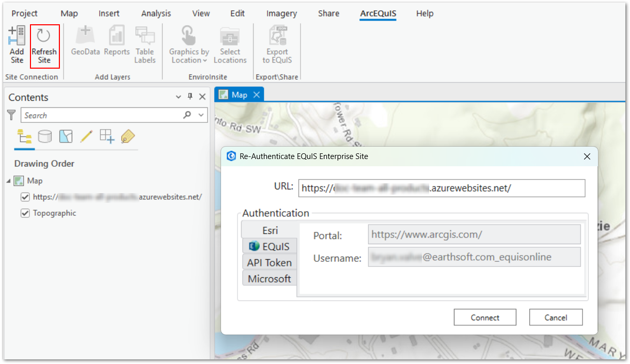Open the Help ribbon tab
630x364 pixels.
424,13
